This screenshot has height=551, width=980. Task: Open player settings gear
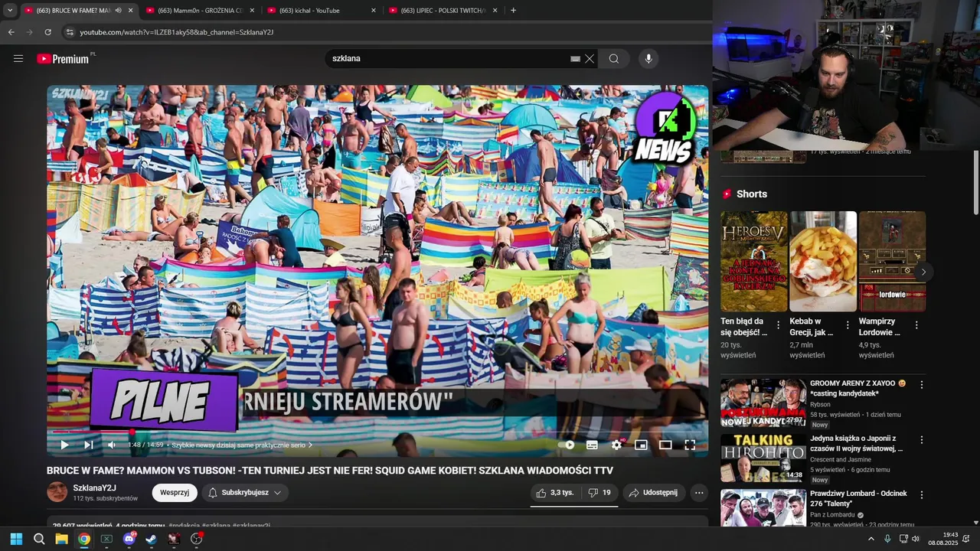point(616,445)
